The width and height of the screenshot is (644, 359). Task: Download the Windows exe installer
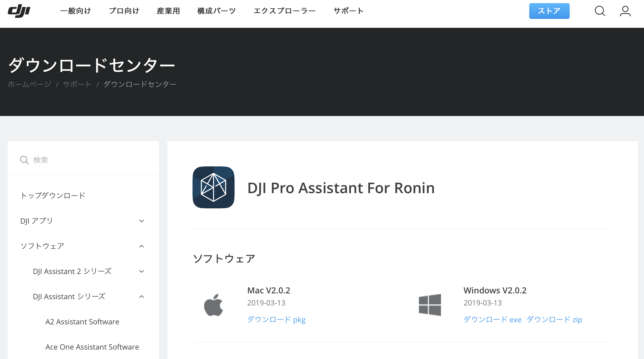pyautogui.click(x=492, y=320)
